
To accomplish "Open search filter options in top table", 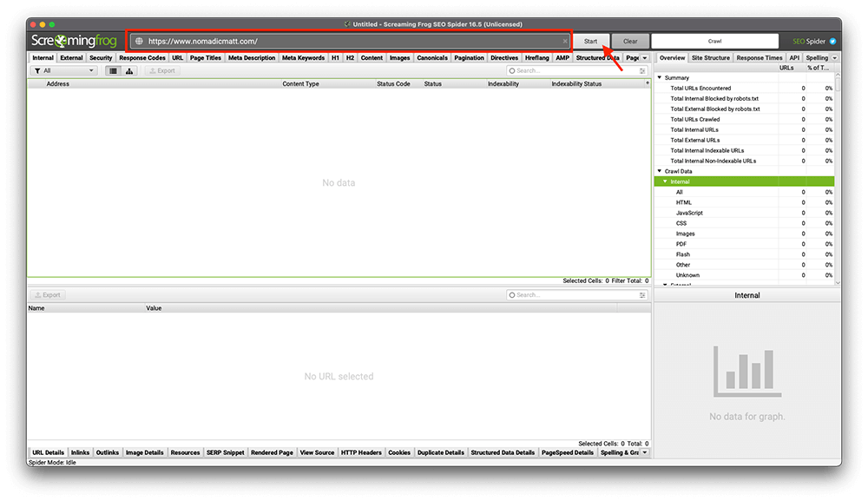I will click(642, 71).
